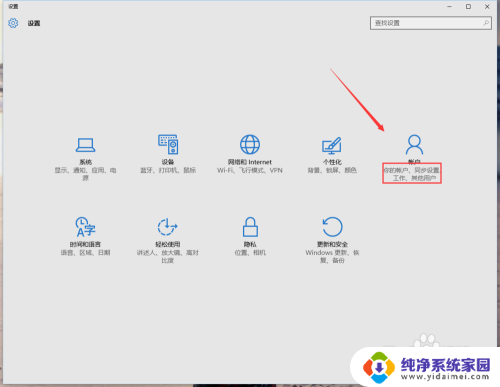Click the 设备 label text
500x387 pixels.
coord(168,162)
